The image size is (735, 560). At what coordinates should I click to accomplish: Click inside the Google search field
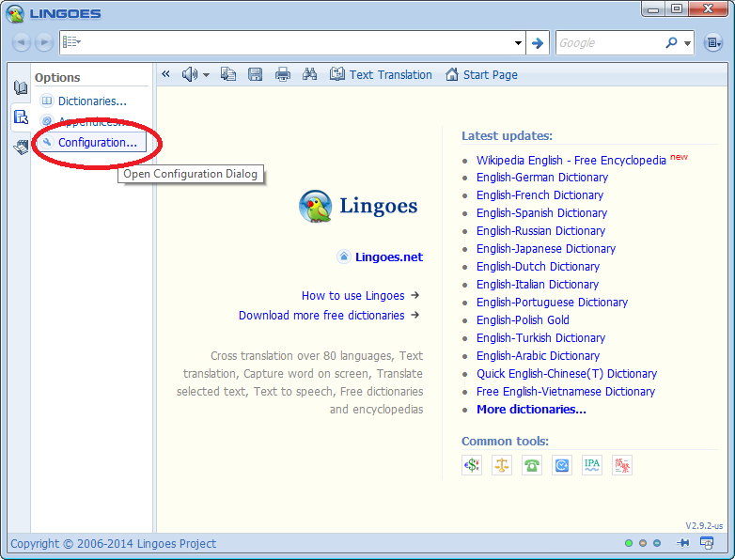click(x=608, y=43)
